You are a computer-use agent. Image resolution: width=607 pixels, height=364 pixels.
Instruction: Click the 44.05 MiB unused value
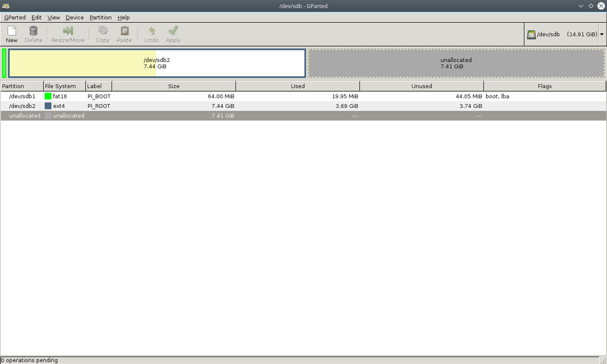469,96
